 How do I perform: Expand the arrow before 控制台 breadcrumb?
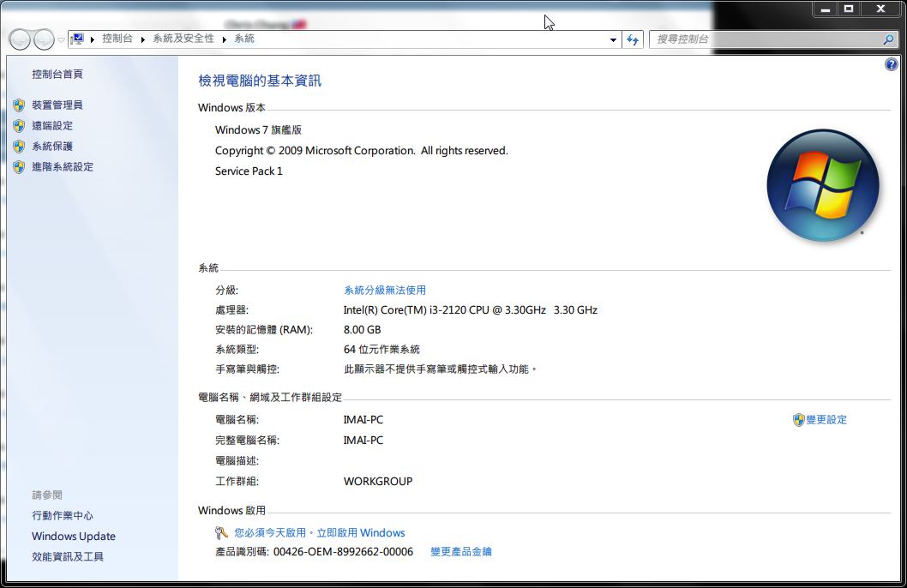[x=93, y=39]
